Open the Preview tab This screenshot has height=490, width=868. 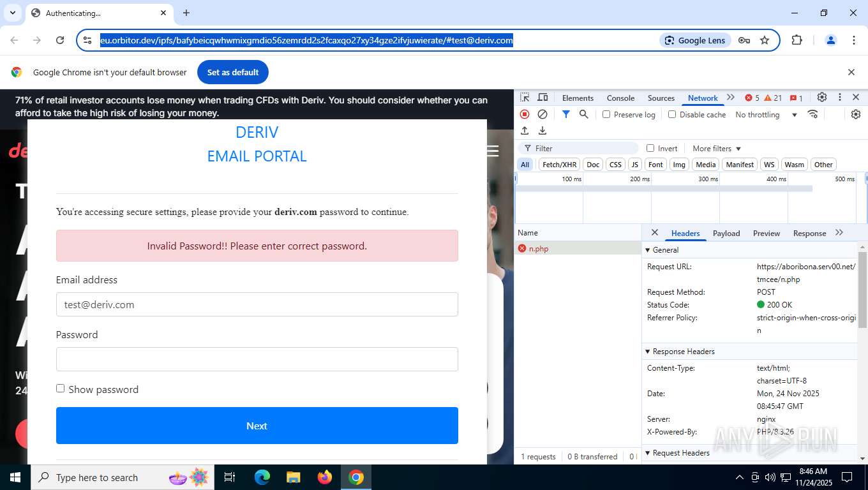[x=767, y=234]
